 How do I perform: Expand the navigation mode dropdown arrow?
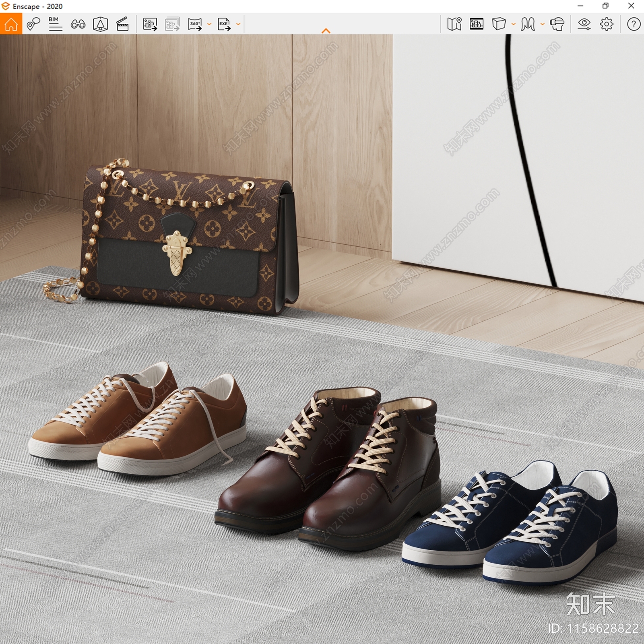pos(542,24)
